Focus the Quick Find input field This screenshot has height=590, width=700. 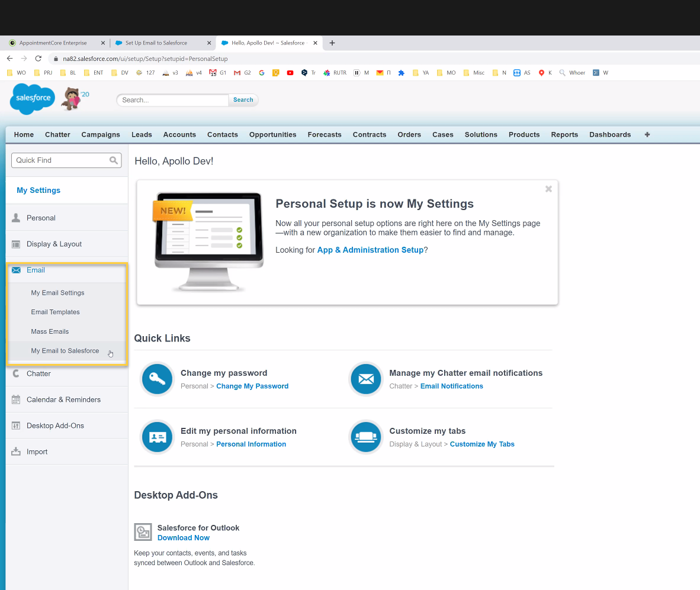[66, 160]
